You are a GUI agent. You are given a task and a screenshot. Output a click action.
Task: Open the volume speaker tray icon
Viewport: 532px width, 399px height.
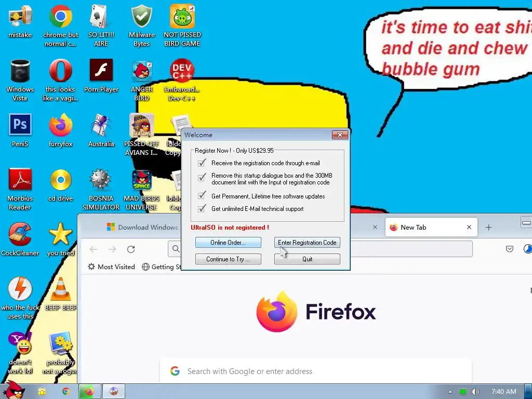click(x=475, y=392)
